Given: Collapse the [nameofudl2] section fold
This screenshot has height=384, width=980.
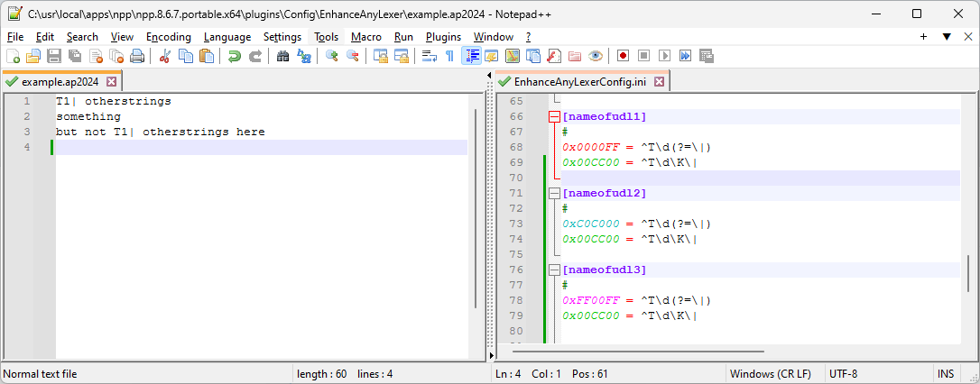Looking at the screenshot, I should (554, 194).
